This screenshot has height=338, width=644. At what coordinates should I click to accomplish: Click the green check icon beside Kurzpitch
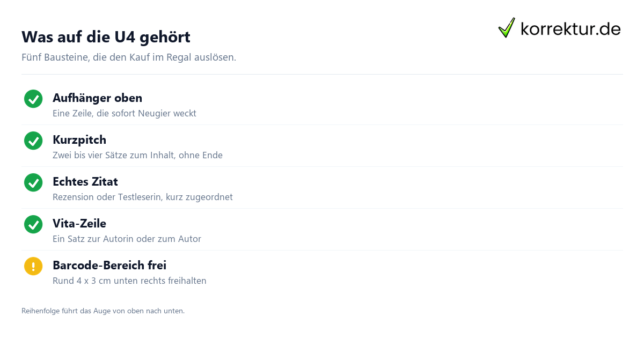click(33, 141)
